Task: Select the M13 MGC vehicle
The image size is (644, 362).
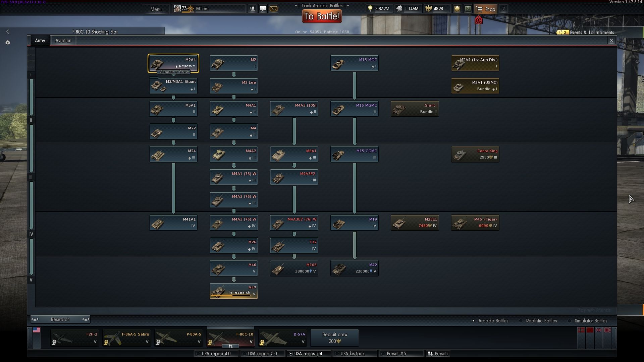Action: pos(355,63)
